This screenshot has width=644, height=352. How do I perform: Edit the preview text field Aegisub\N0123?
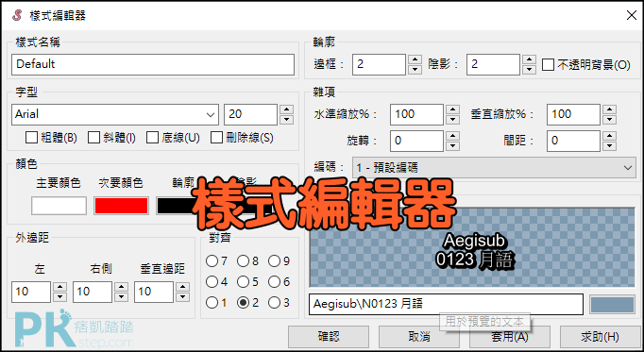pyautogui.click(x=446, y=305)
